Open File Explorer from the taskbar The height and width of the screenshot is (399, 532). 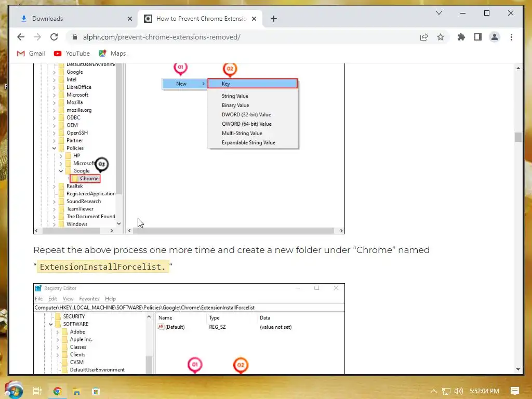[77, 391]
